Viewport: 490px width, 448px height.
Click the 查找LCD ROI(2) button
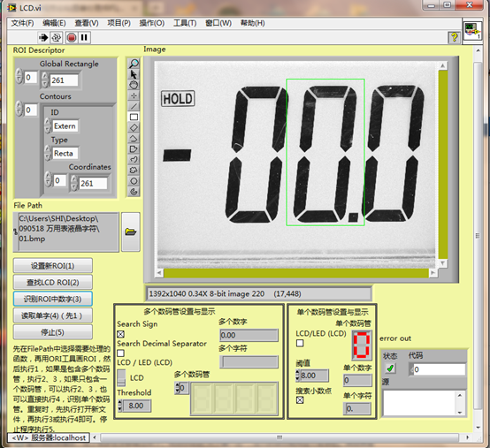click(x=53, y=282)
